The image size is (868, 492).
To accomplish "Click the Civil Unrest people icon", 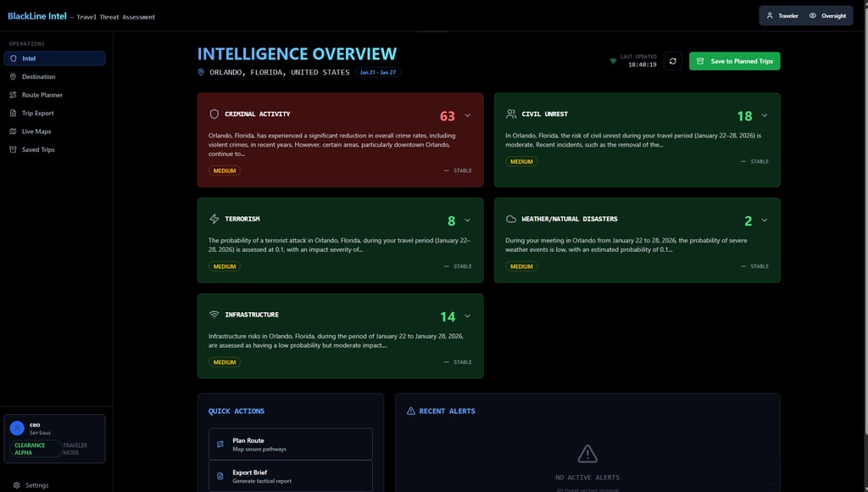I will pyautogui.click(x=511, y=114).
